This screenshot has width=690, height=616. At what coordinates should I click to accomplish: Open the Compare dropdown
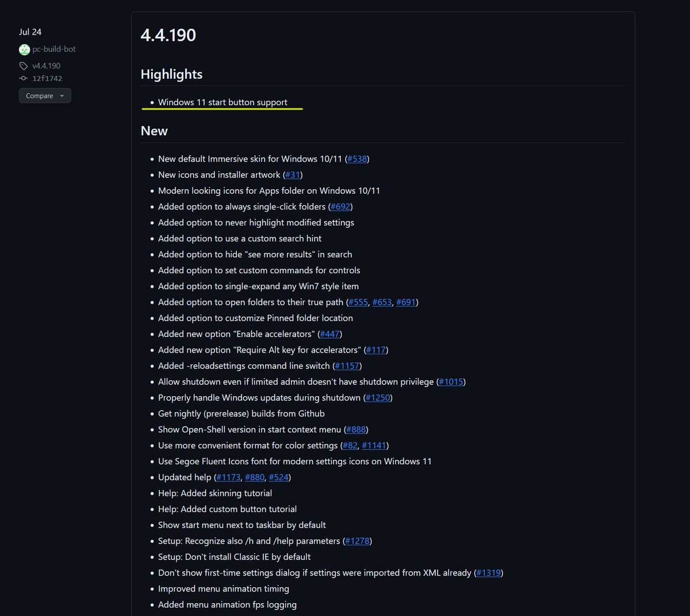pos(45,95)
